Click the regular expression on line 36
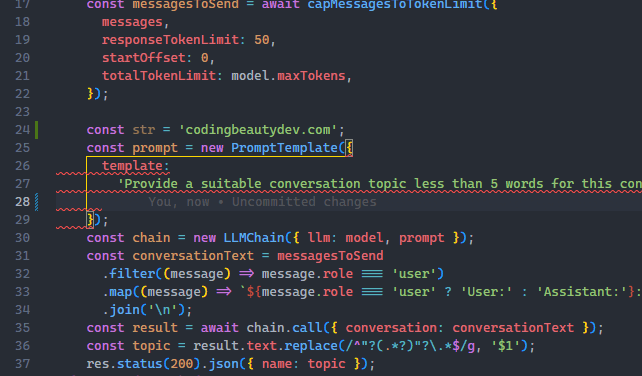Screen dimensions: 642x376 410,346
